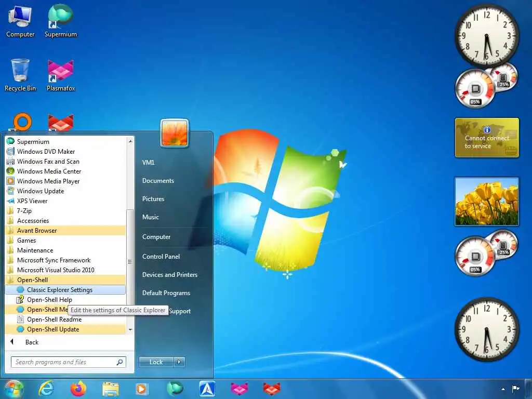Image resolution: width=532 pixels, height=399 pixels.
Task: Open Music from the start menu
Action: tap(151, 217)
